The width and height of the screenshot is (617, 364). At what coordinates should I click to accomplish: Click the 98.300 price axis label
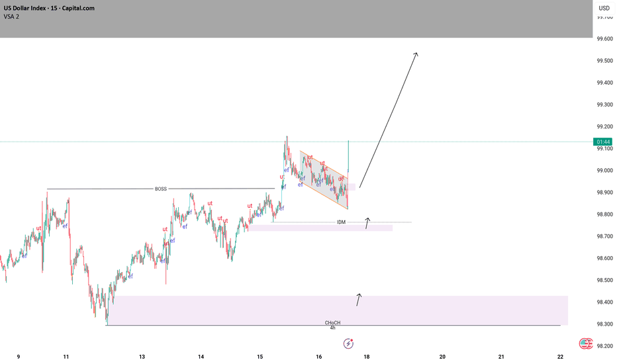coord(605,324)
